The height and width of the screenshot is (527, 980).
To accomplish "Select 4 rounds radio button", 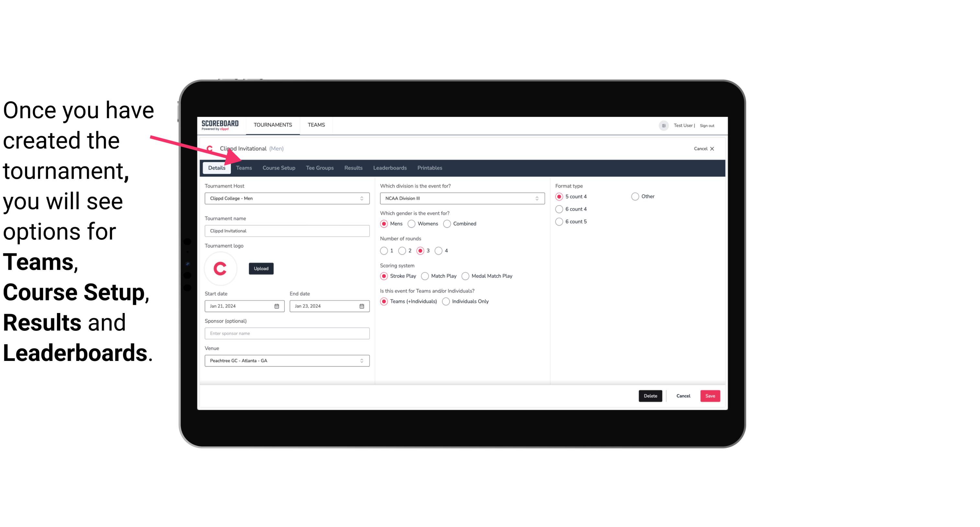I will [439, 251].
